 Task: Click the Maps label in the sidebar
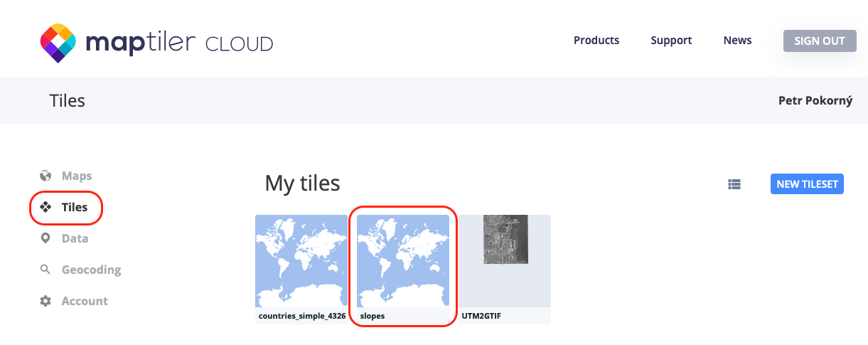pos(77,176)
